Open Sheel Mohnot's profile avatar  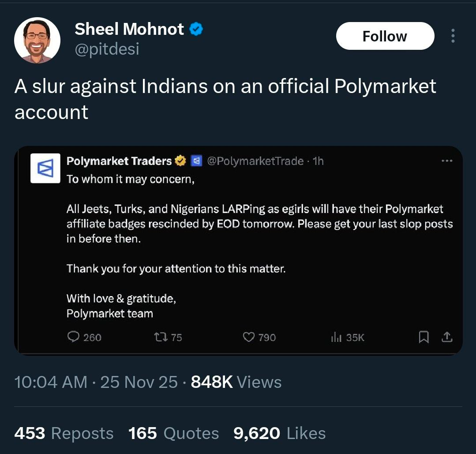point(37,40)
